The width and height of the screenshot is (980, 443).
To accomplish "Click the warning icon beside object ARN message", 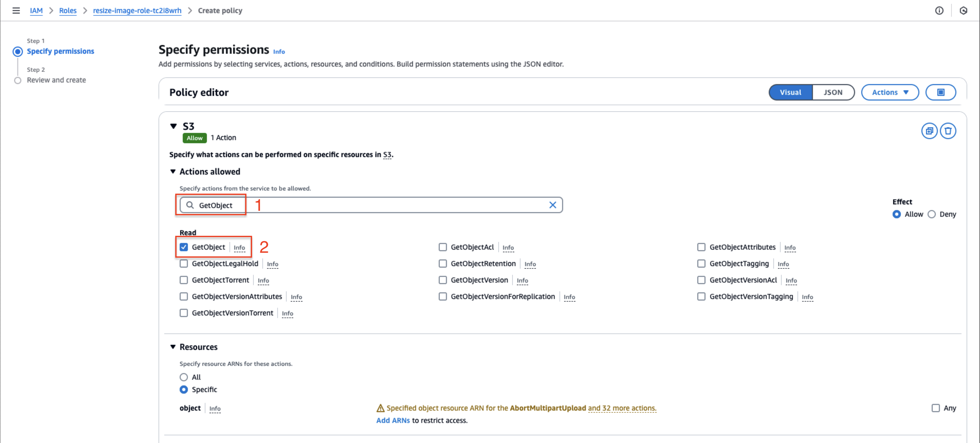I will click(x=380, y=408).
